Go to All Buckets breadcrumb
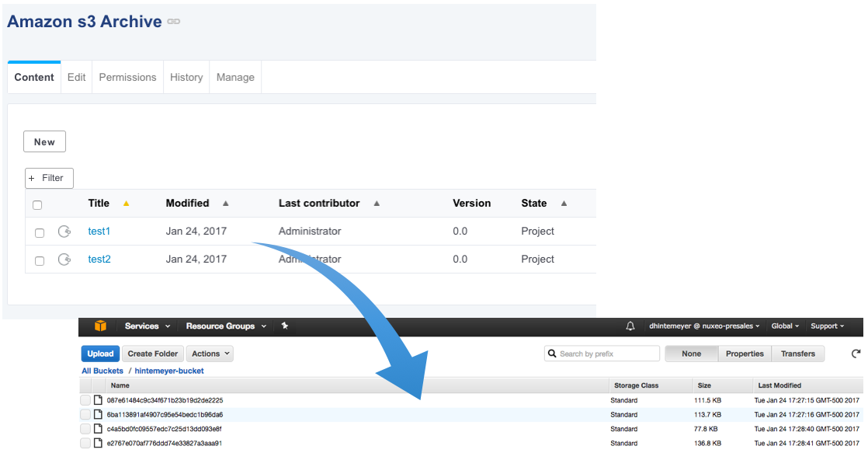This screenshot has height=460, width=868. click(102, 371)
